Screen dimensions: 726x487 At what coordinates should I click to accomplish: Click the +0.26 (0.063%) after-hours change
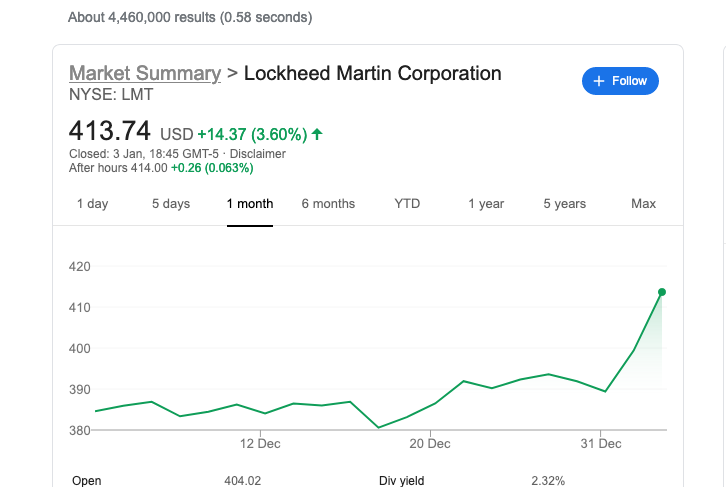point(212,168)
